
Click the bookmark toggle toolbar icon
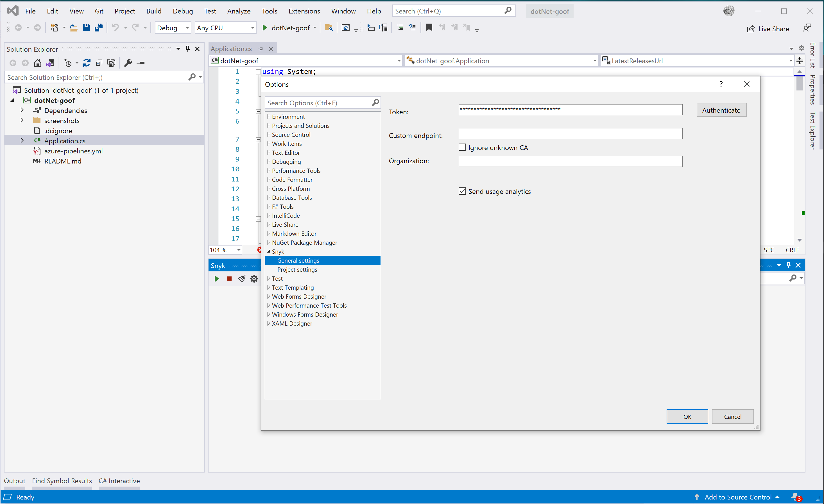[429, 28]
